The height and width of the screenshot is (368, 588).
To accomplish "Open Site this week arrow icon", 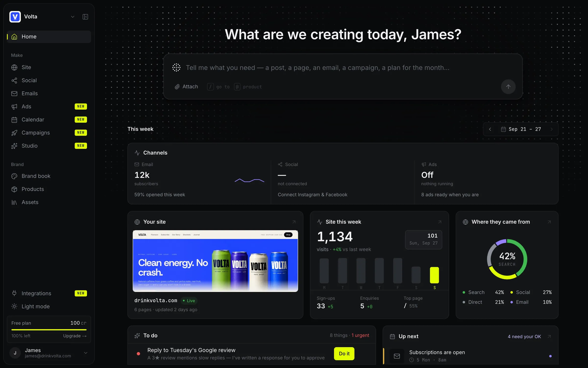I will (440, 222).
